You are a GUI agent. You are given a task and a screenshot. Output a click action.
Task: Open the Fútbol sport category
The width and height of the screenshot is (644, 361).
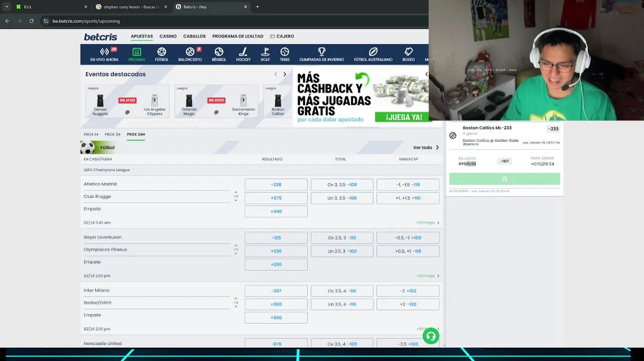click(x=162, y=55)
